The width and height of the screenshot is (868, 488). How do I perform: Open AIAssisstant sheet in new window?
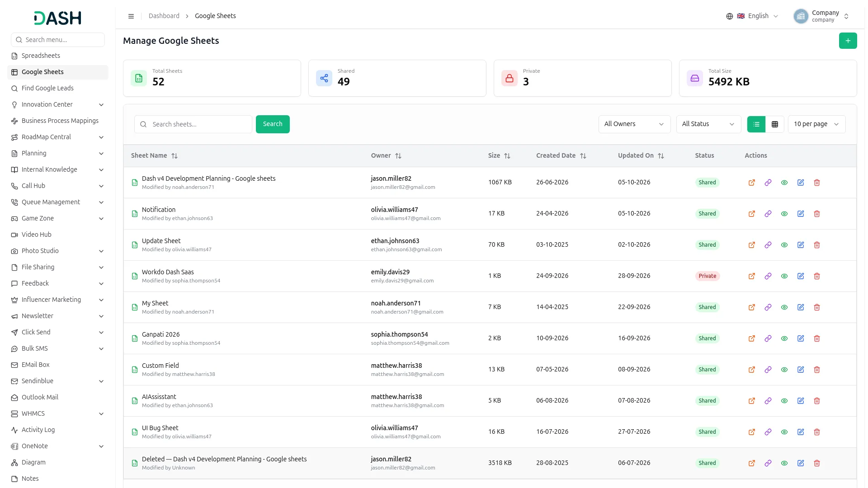pos(751,401)
